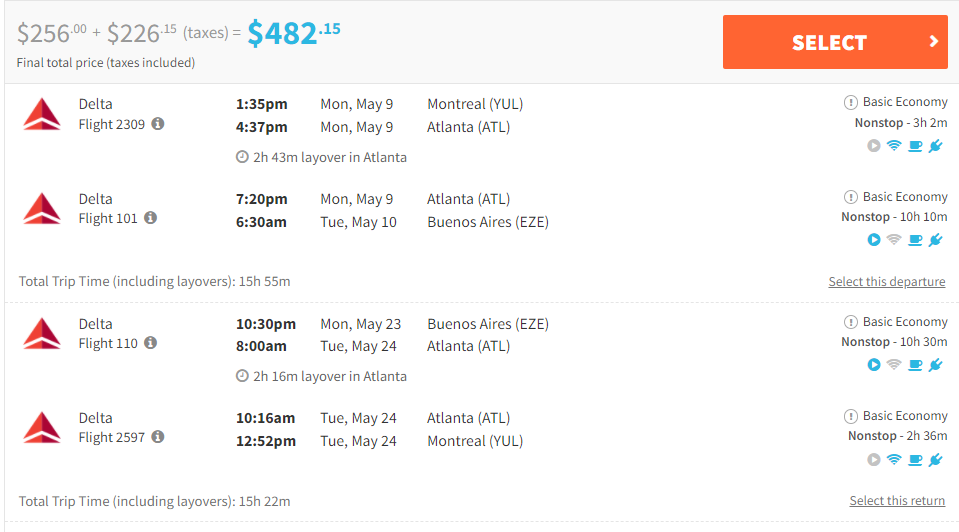The width and height of the screenshot is (959, 532).
Task: Click the info icon beside Flight 110
Action: pyautogui.click(x=150, y=342)
